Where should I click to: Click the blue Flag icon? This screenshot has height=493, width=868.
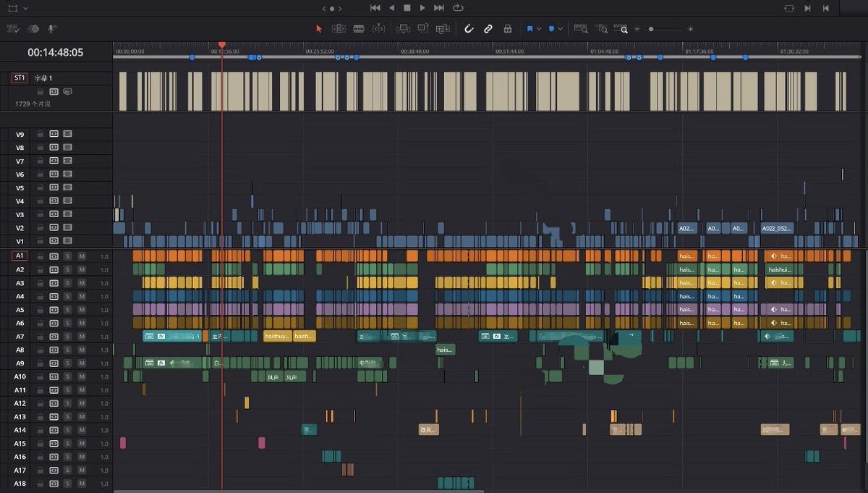(x=529, y=29)
